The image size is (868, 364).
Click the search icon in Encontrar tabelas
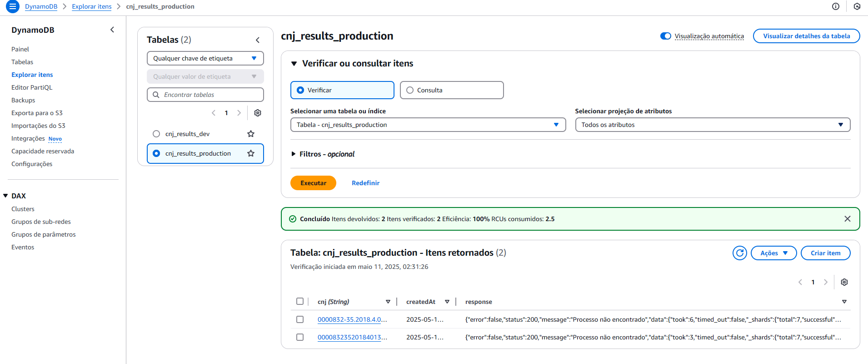pyautogui.click(x=156, y=95)
